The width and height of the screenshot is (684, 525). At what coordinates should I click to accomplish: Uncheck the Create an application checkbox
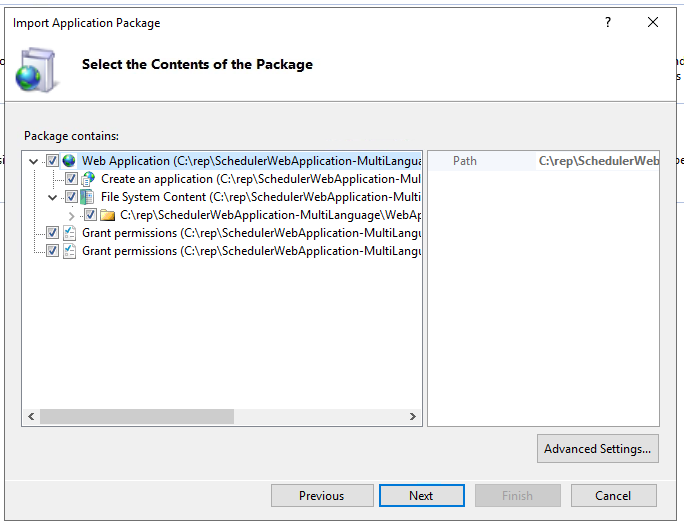[x=71, y=179]
